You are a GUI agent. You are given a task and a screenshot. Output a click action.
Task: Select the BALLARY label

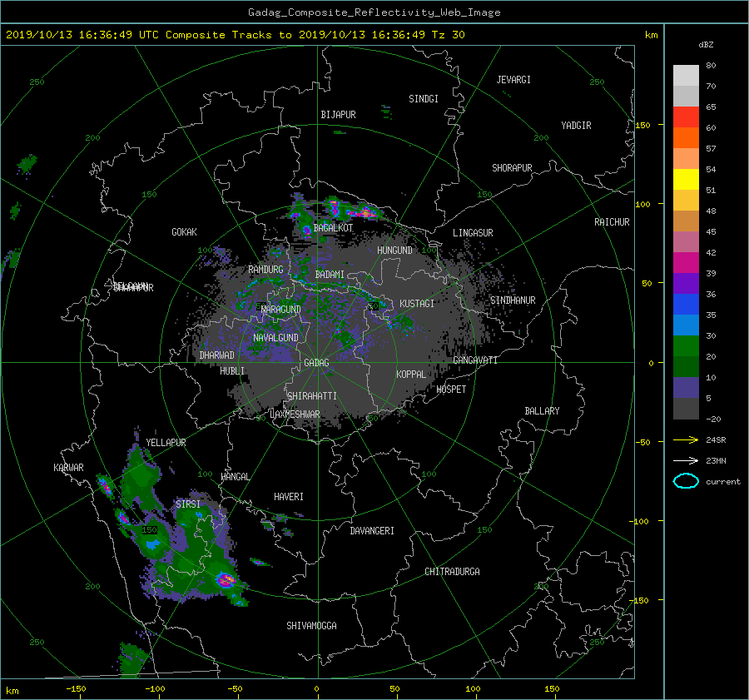click(542, 411)
